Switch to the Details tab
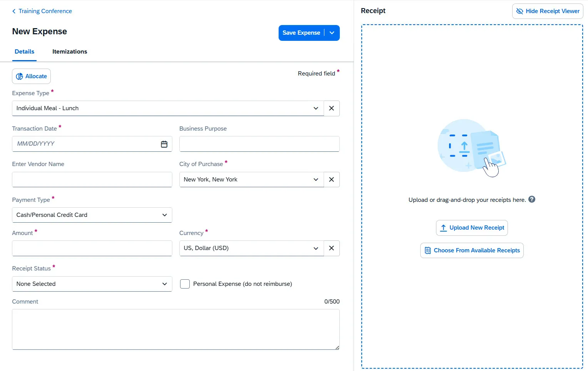 (25, 52)
